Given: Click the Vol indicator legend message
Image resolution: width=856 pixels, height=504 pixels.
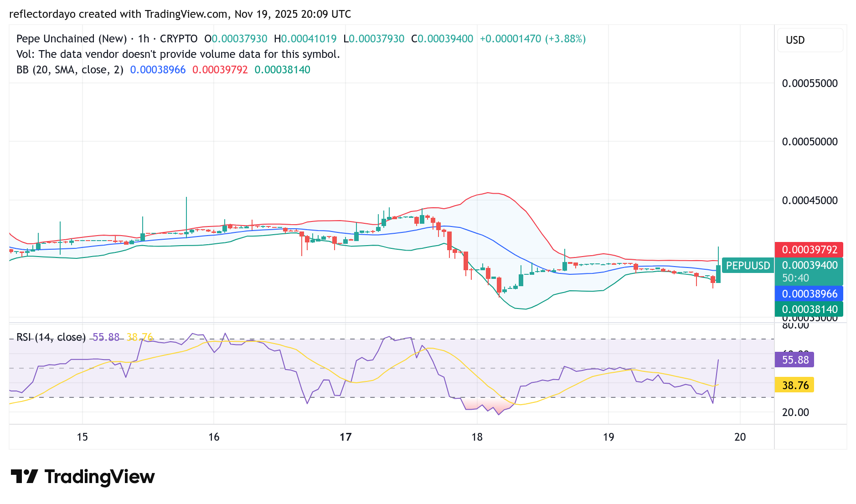Looking at the screenshot, I should tap(178, 54).
